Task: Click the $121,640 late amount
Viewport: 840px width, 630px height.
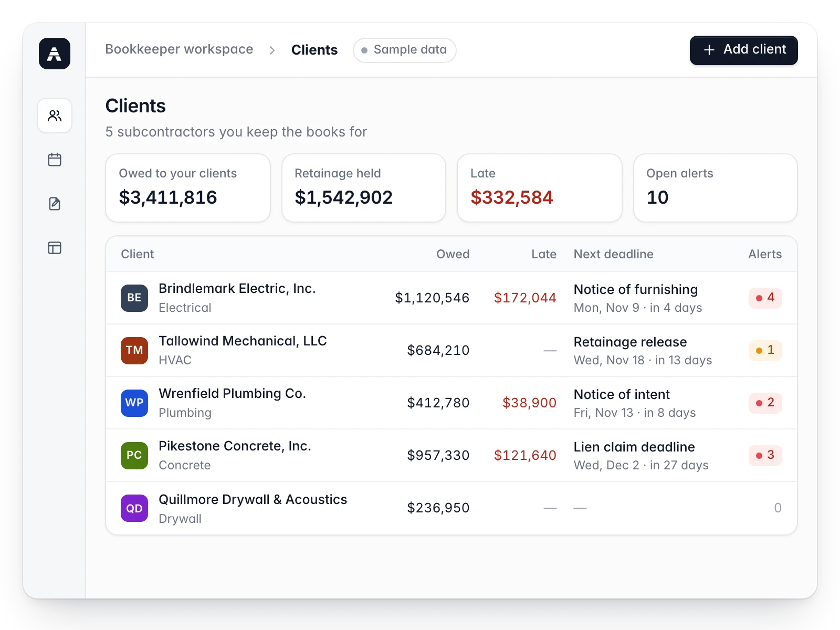Action: (x=525, y=455)
